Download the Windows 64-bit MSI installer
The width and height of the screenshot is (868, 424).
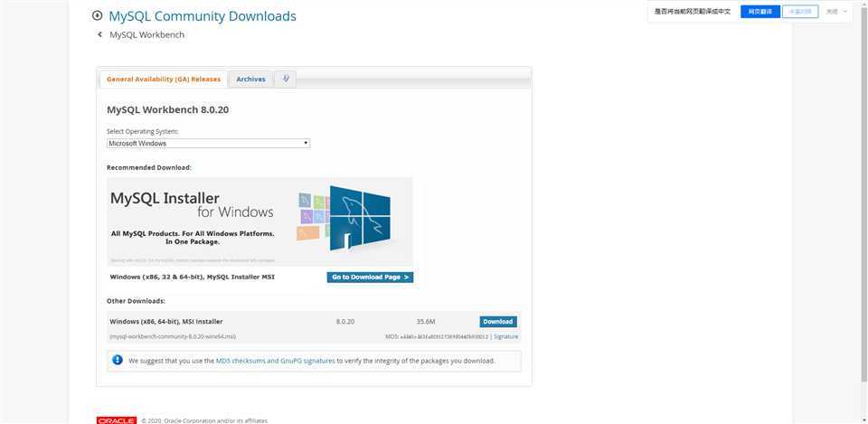click(497, 322)
